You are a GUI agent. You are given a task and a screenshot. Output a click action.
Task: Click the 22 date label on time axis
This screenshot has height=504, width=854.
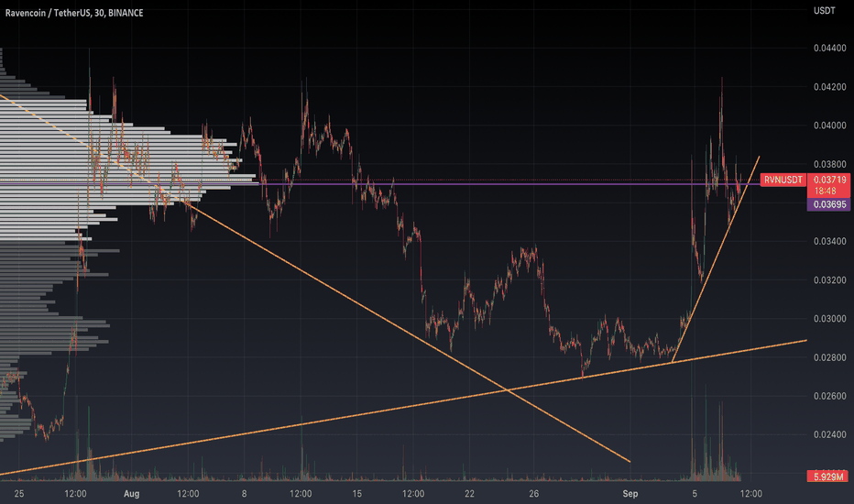pos(469,494)
